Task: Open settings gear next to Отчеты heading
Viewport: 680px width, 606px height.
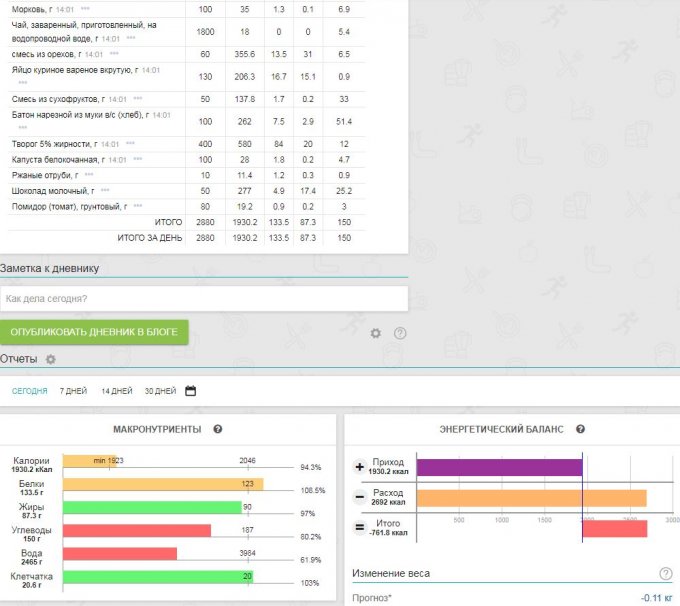Action: tap(51, 359)
